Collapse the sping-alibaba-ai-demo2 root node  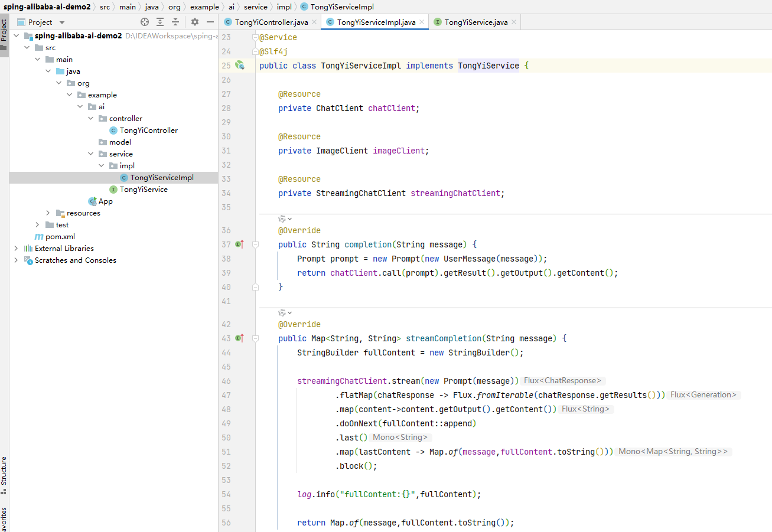tap(16, 35)
